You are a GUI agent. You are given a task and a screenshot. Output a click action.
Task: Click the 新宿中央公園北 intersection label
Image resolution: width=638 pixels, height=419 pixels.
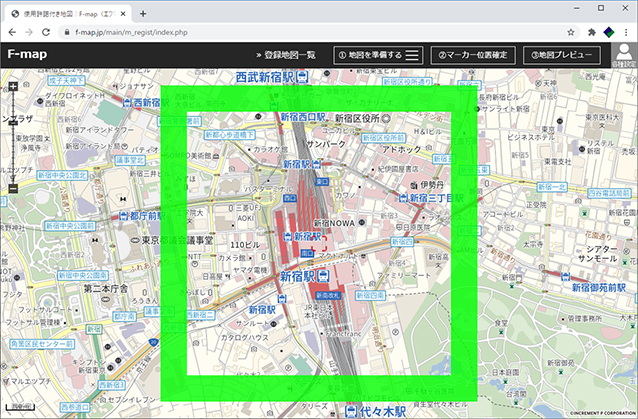tap(62, 176)
